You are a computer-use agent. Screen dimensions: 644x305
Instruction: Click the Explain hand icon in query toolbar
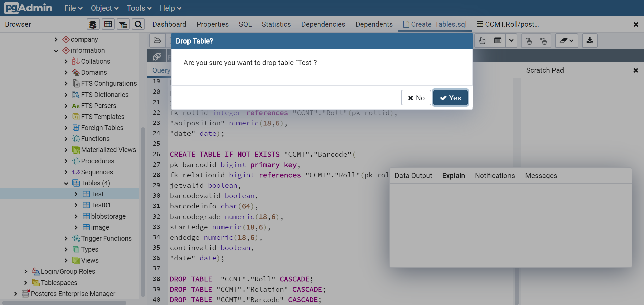pyautogui.click(x=482, y=41)
